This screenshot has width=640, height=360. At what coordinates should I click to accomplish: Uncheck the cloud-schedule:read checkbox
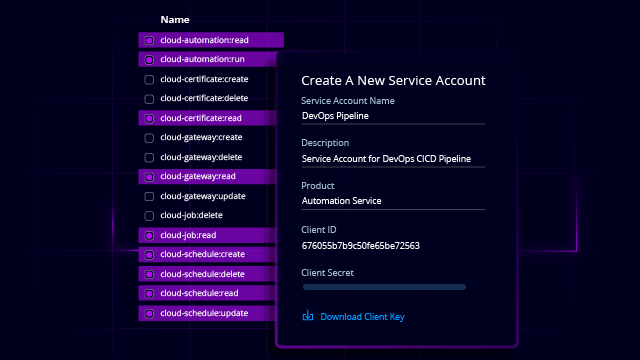[149, 293]
